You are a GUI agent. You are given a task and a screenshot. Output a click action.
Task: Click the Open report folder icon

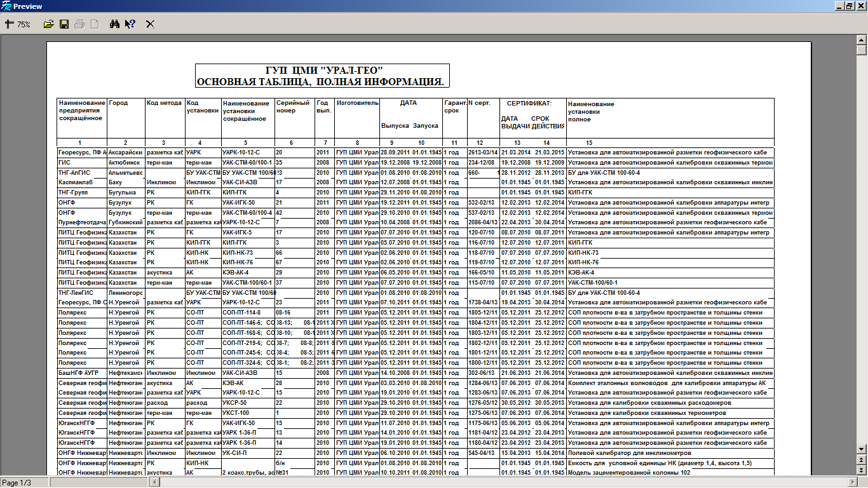(48, 24)
